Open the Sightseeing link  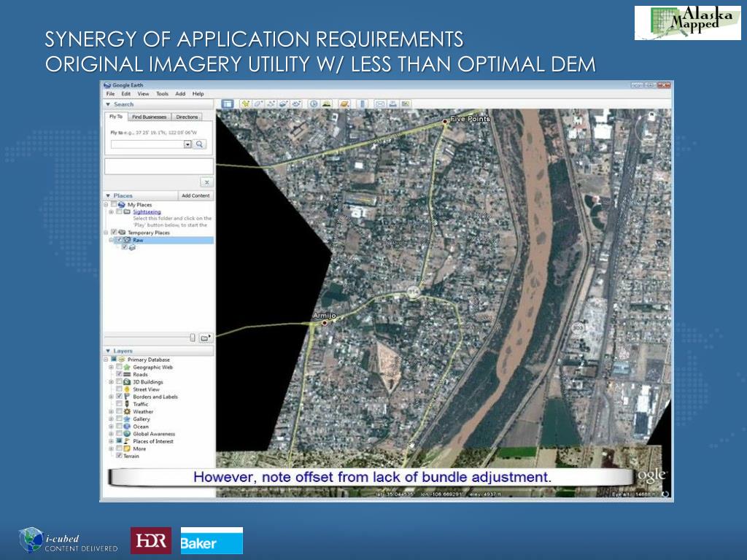click(x=147, y=211)
